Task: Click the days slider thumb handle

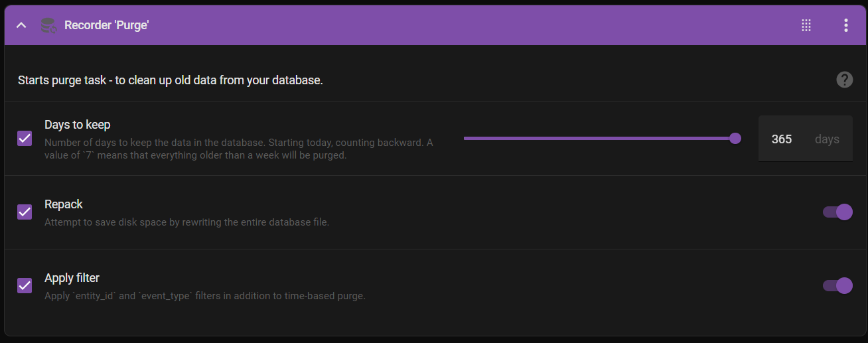Action: click(735, 138)
